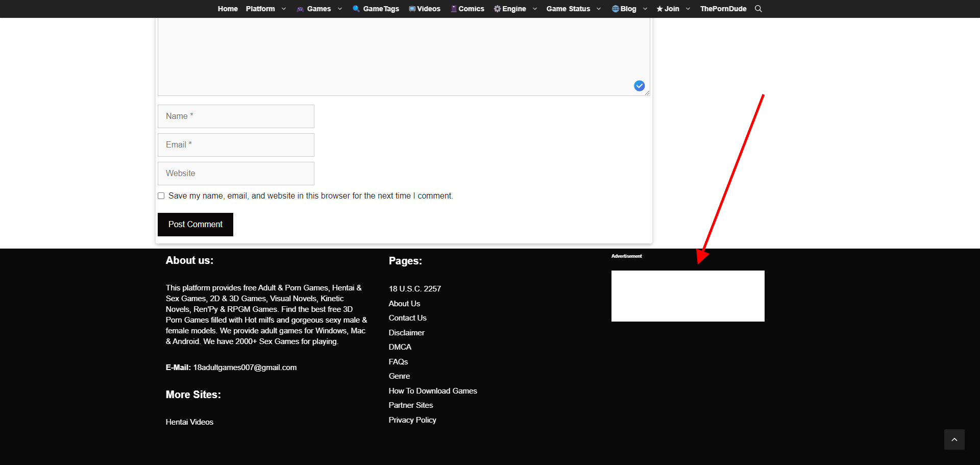Open the Comics nav item

468,9
